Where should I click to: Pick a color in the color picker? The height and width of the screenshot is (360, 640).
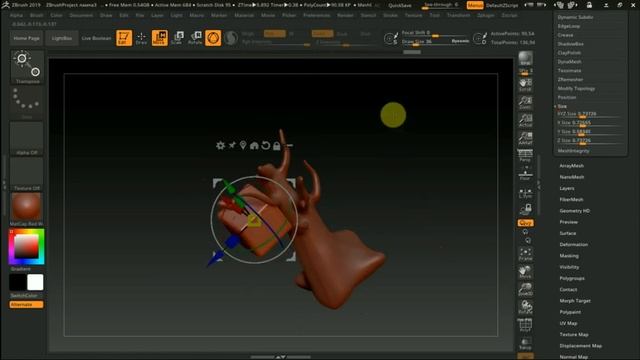point(27,247)
